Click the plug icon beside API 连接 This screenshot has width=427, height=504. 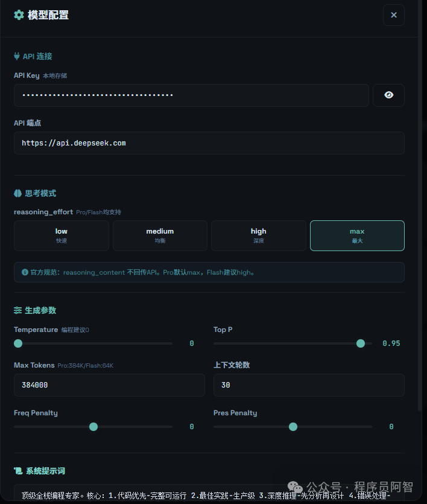pyautogui.click(x=17, y=56)
